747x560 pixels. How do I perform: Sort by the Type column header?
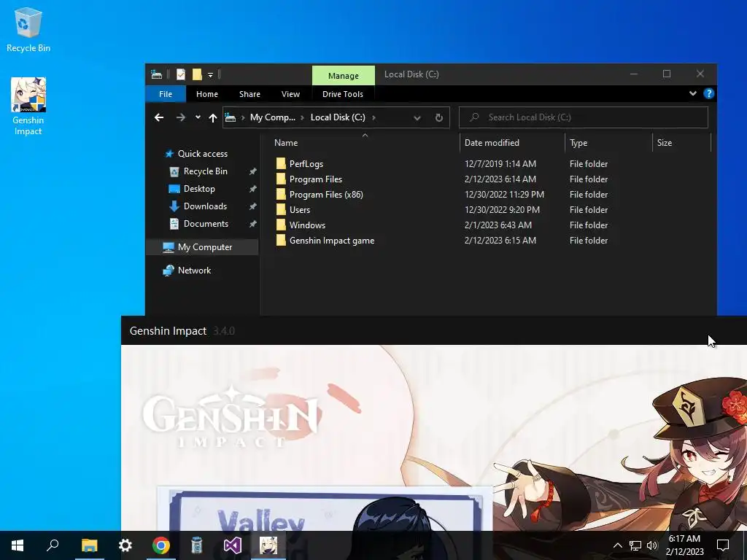[578, 143]
